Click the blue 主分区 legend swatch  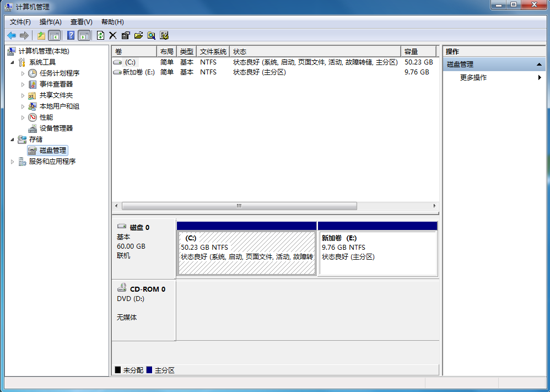[x=149, y=370]
